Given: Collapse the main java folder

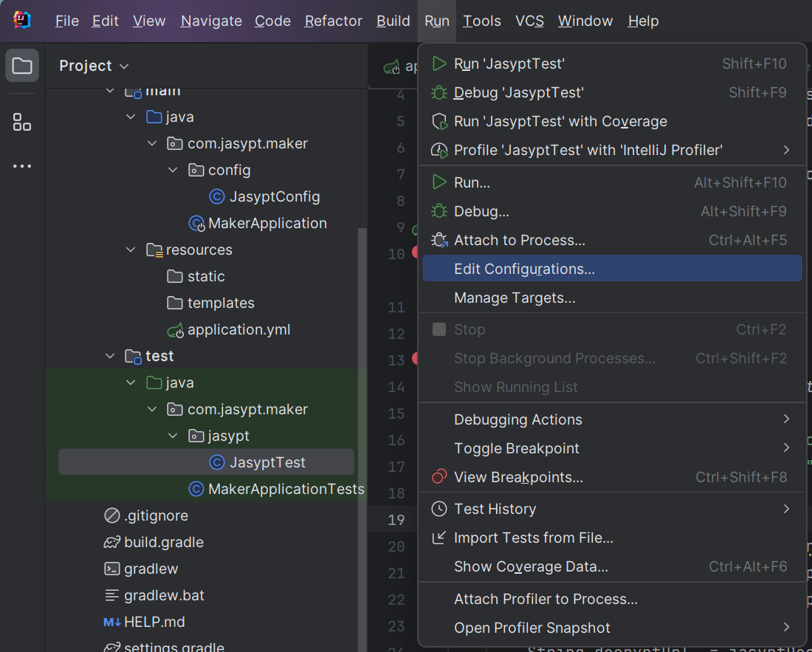Looking at the screenshot, I should pos(131,117).
